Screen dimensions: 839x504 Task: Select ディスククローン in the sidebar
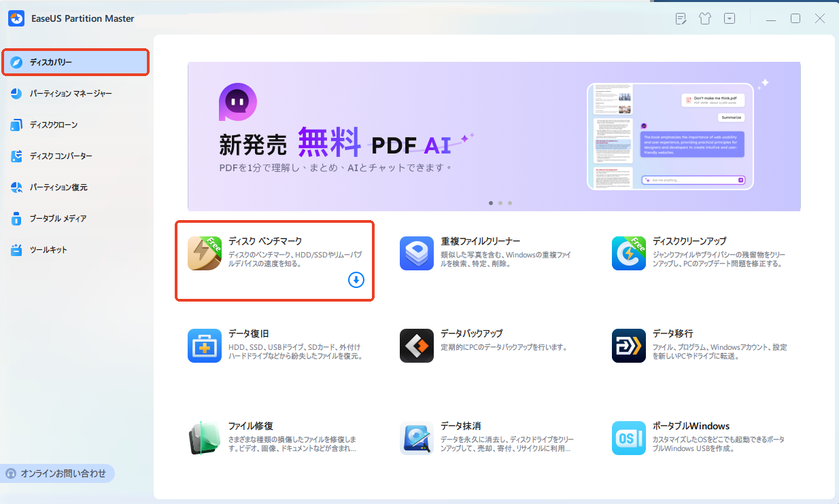[53, 125]
